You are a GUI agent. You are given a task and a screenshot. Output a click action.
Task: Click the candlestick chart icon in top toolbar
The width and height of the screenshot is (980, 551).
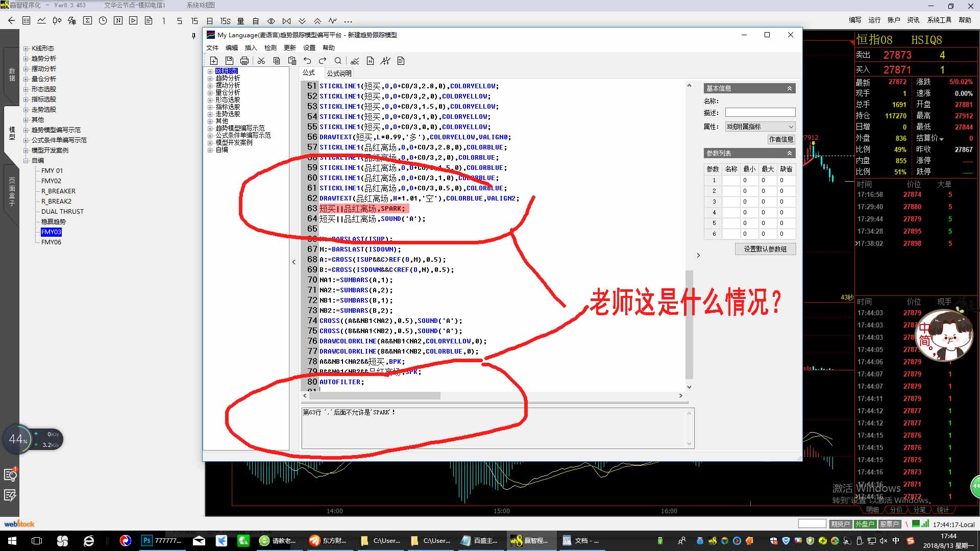tap(57, 20)
